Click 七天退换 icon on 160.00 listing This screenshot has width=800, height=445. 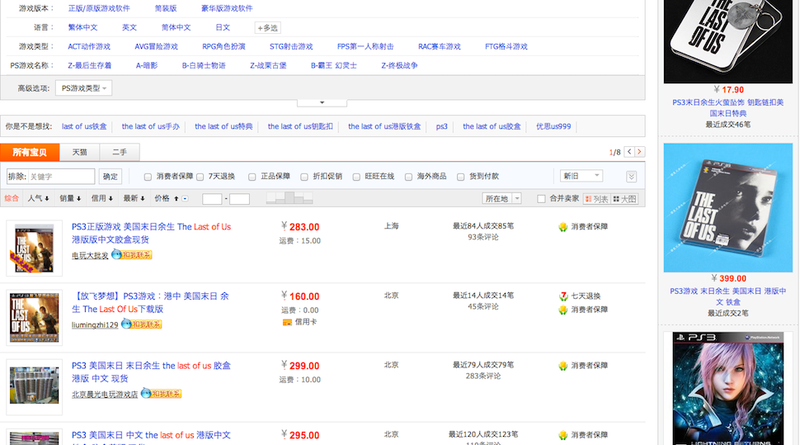point(563,296)
